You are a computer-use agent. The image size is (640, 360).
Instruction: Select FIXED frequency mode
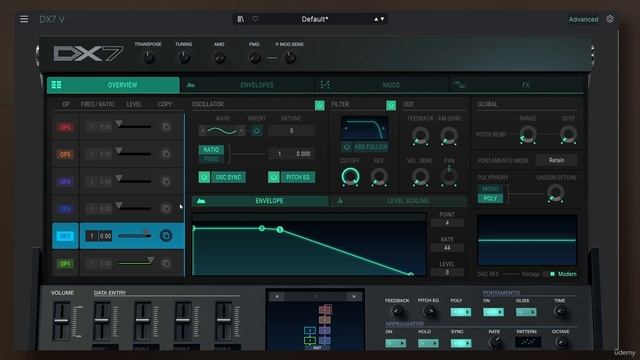[211, 159]
